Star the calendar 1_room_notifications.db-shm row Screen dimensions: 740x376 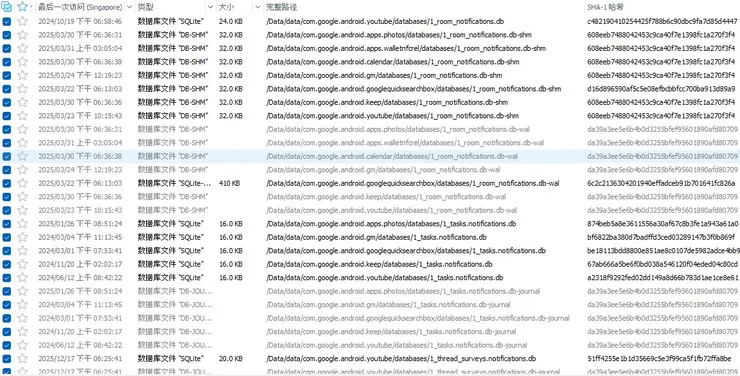tap(22, 62)
